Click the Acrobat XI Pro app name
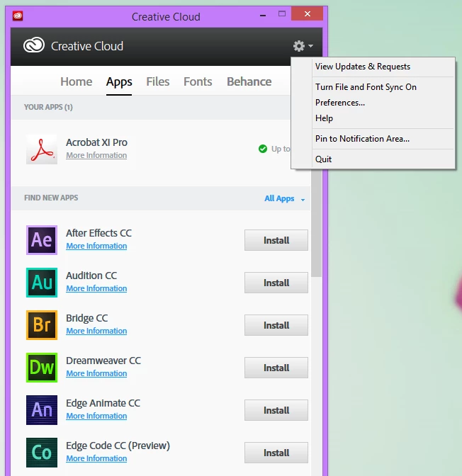Screen dimensions: 462x476 tap(96, 142)
